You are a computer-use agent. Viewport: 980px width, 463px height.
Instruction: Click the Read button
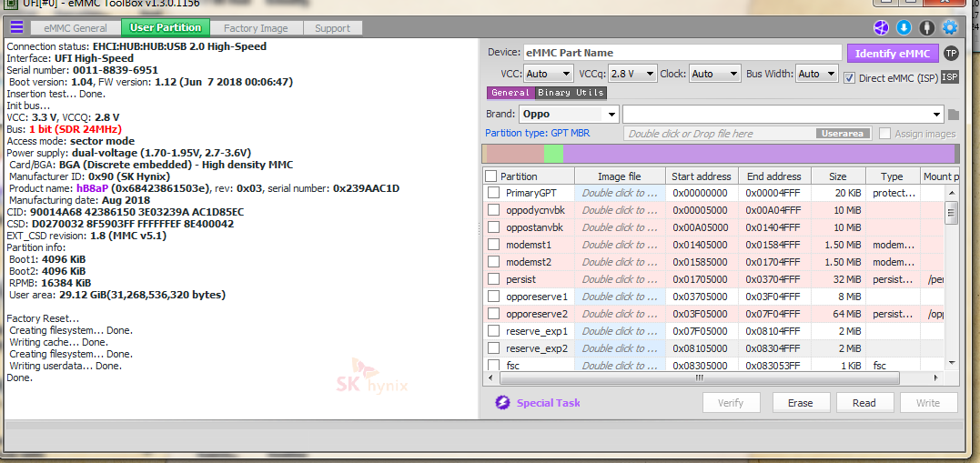pyautogui.click(x=864, y=403)
